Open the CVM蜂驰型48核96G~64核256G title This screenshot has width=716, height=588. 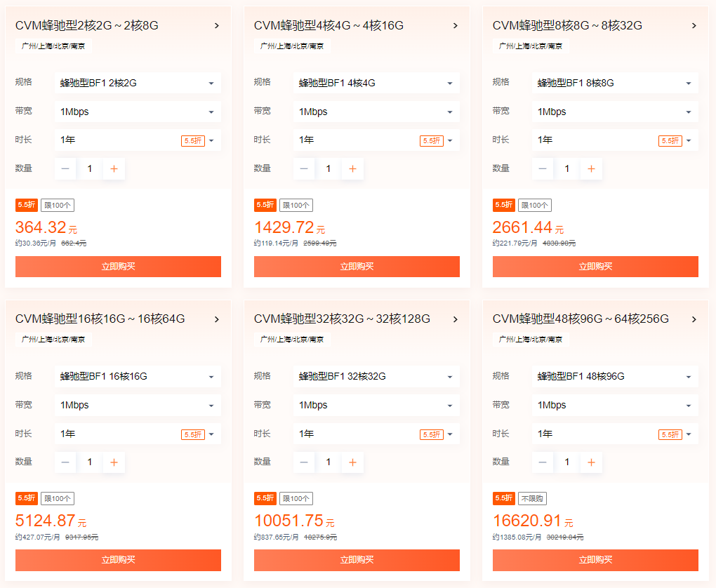coord(581,319)
